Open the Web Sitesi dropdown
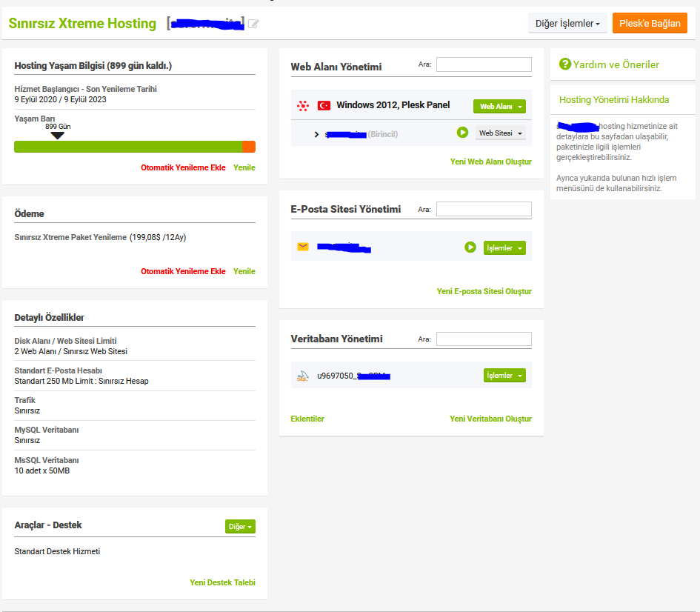Screen dimensions: 700x612 pos(501,133)
